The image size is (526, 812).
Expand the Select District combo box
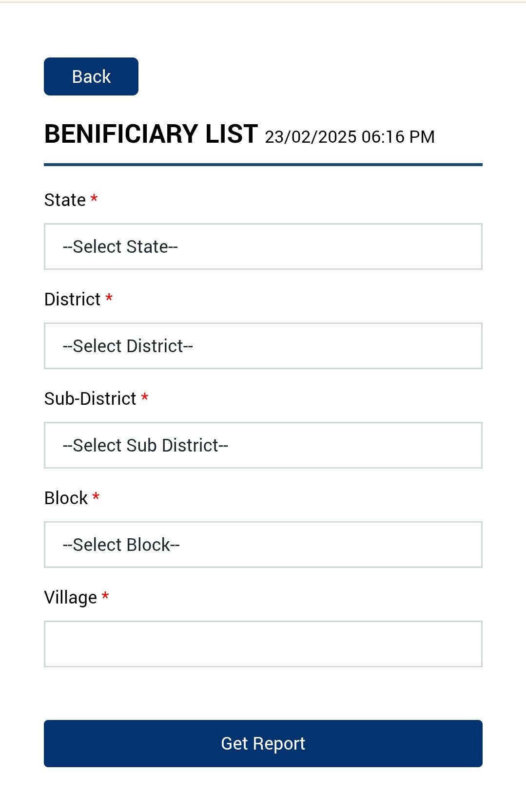[x=263, y=346]
